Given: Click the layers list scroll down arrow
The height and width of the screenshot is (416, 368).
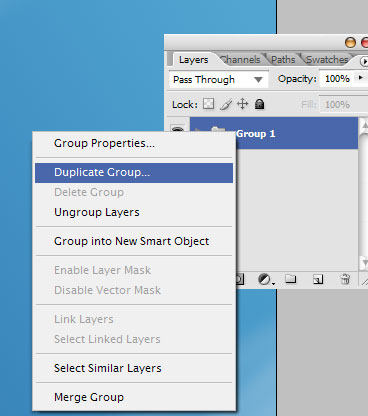Looking at the screenshot, I should coord(365,263).
